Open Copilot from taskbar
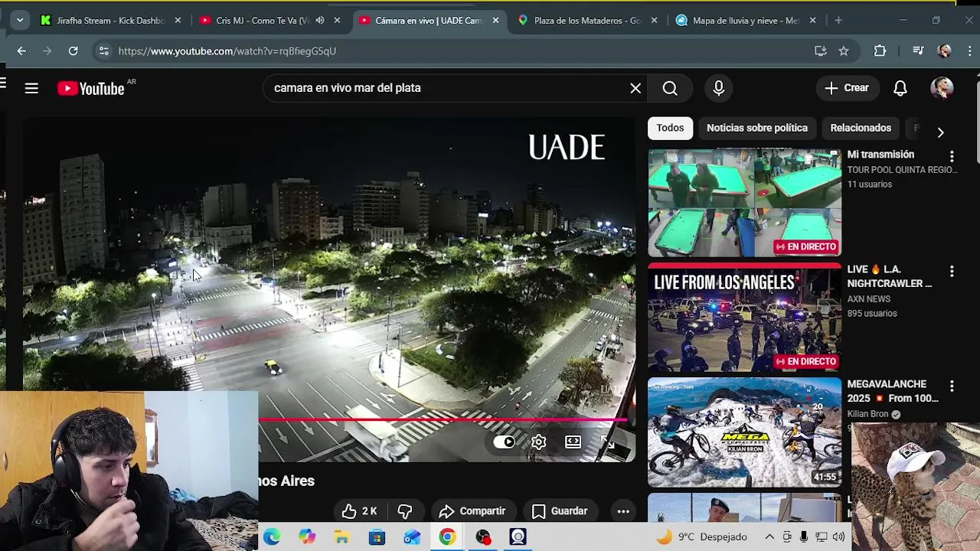 (x=307, y=537)
